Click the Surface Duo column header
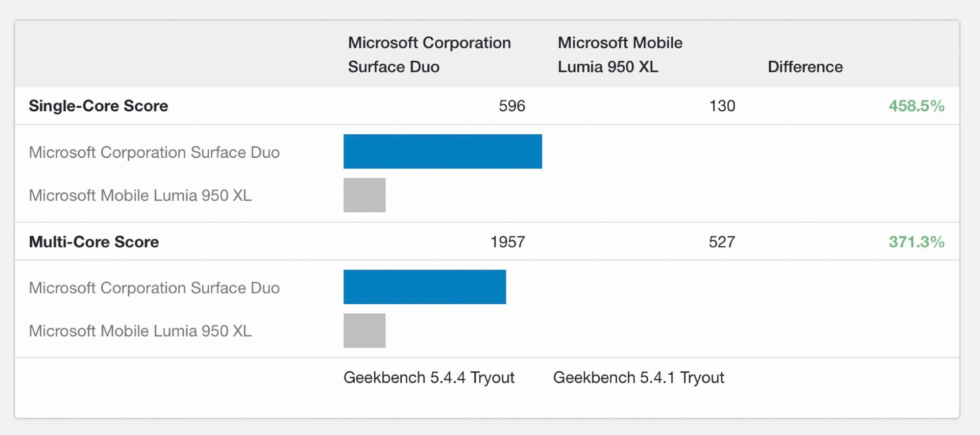The image size is (980, 435). pyautogui.click(x=429, y=55)
